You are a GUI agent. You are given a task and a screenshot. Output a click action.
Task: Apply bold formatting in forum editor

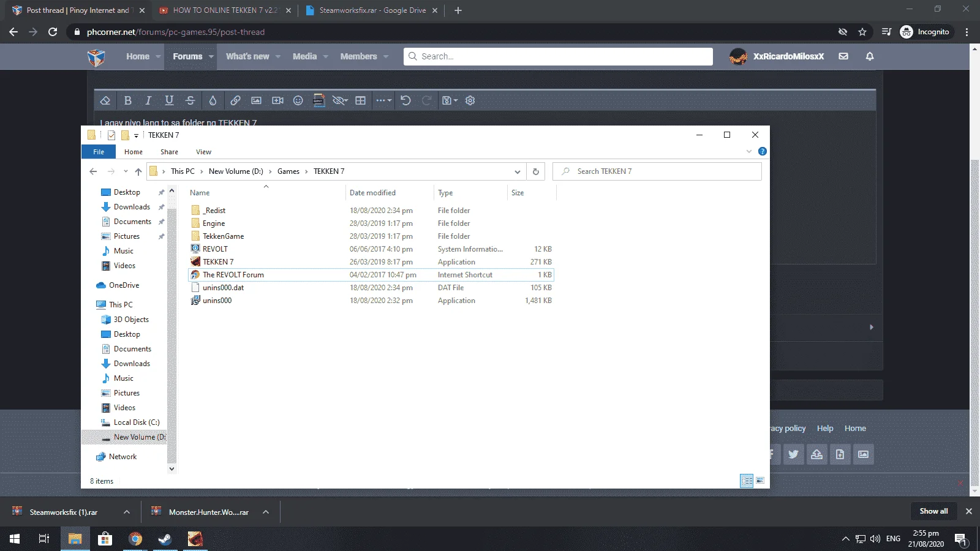tap(127, 100)
